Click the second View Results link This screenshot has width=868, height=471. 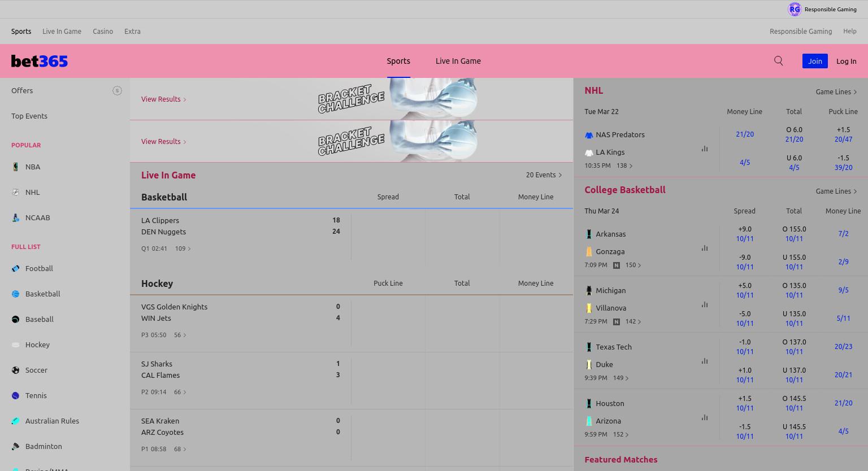[x=163, y=141]
